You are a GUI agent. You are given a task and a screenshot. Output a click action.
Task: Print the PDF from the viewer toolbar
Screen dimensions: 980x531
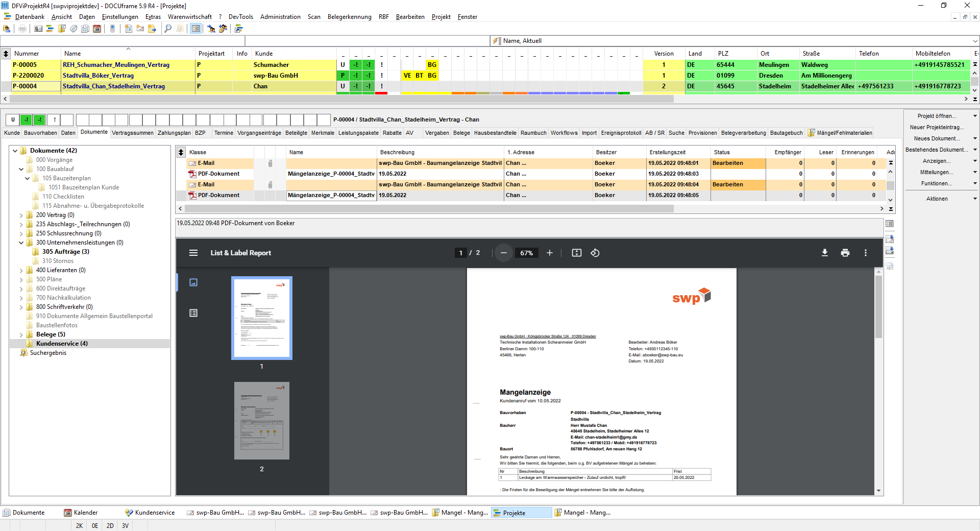coord(845,253)
